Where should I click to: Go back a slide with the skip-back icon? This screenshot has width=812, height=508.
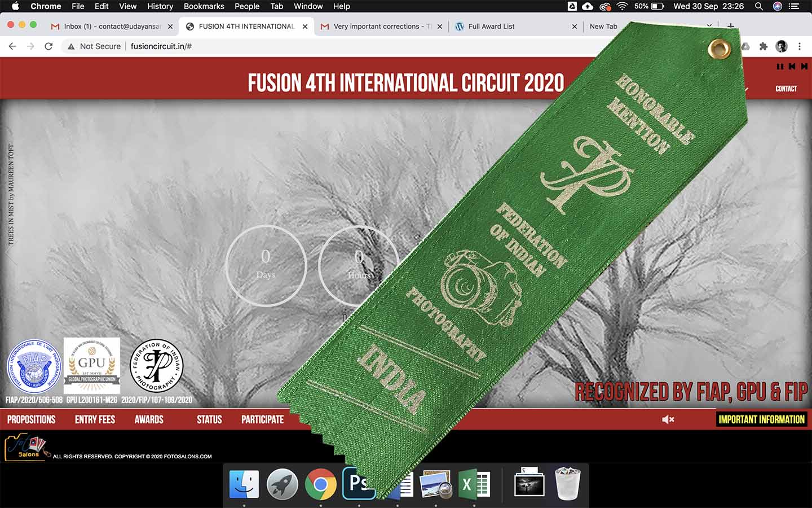[792, 66]
